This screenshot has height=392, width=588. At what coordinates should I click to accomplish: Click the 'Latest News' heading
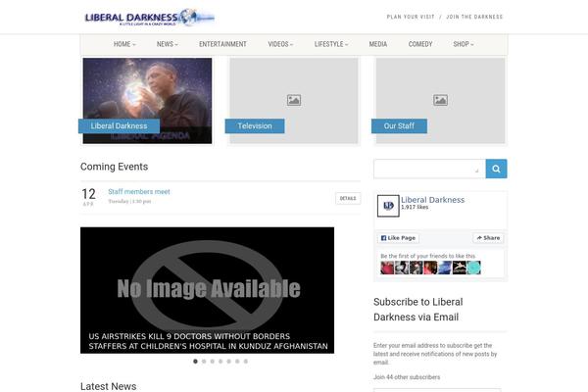click(x=109, y=386)
